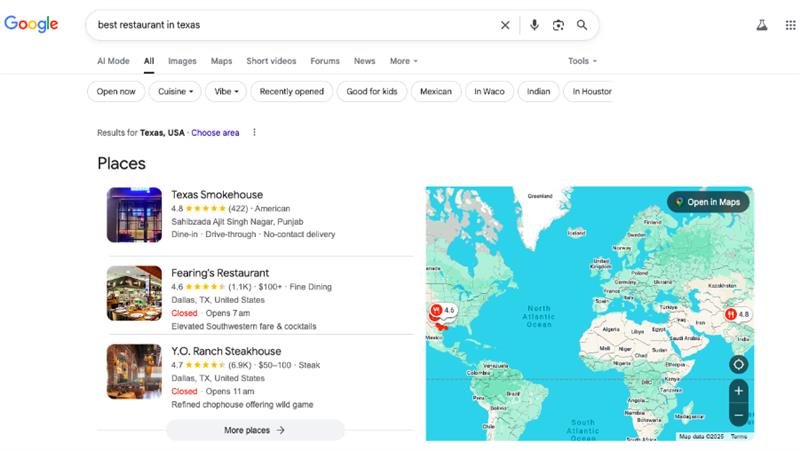This screenshot has width=800, height=451.
Task: Click the More places button
Action: click(x=255, y=430)
